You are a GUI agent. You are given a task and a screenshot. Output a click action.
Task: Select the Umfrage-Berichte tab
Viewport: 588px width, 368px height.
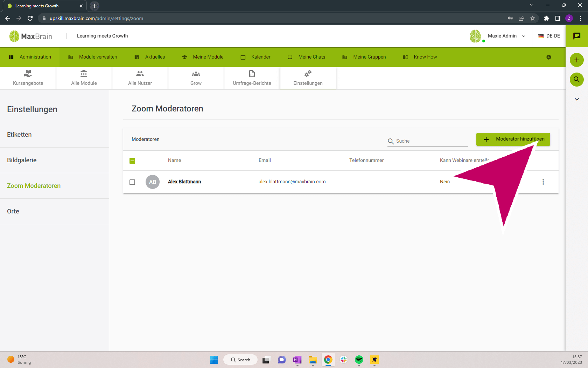(252, 78)
